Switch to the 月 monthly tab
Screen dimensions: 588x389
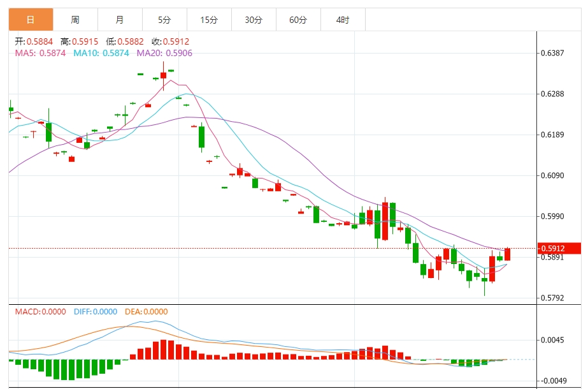[x=120, y=20]
